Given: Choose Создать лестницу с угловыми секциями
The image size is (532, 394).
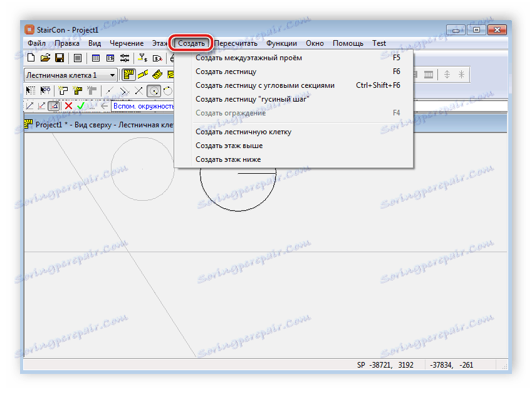Looking at the screenshot, I should [x=294, y=85].
